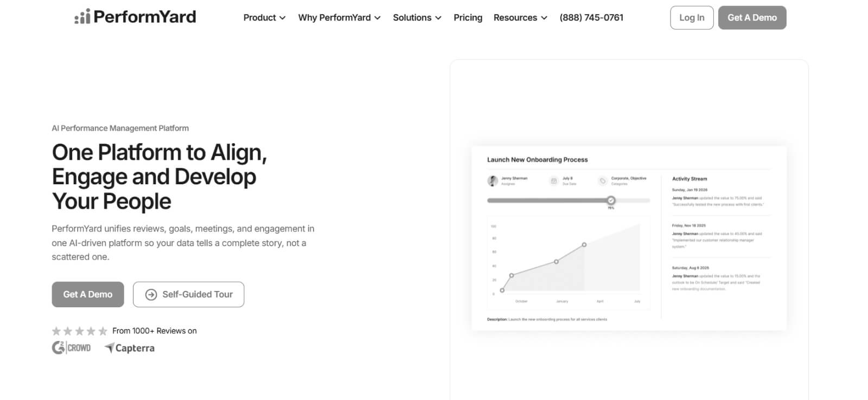
Task: Click the Launch New Onboarding Process title
Action: click(x=537, y=160)
